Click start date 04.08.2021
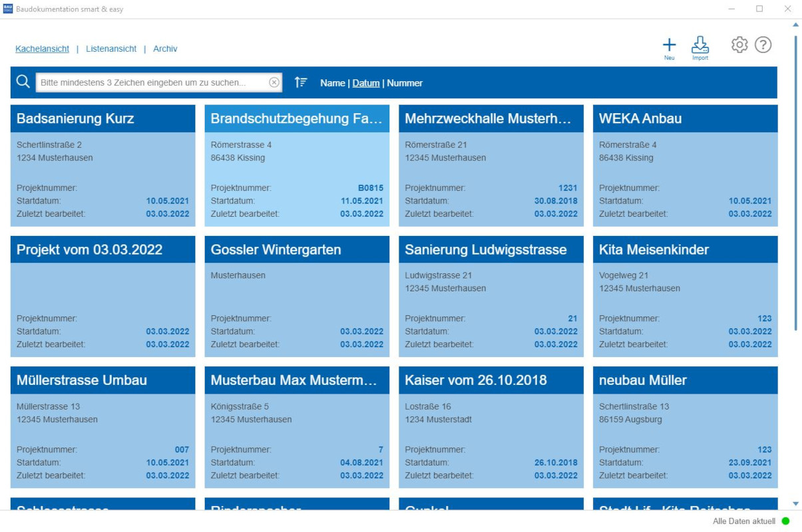 pos(362,462)
